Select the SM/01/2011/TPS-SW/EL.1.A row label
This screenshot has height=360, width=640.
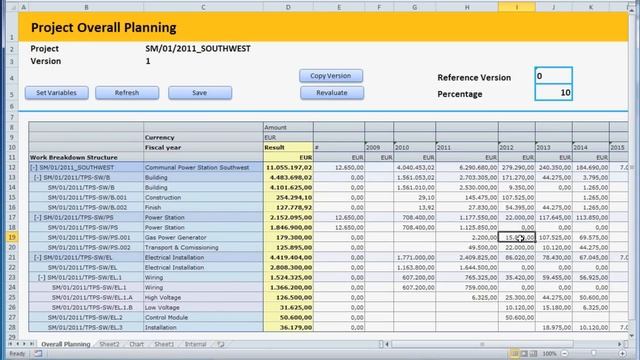click(86, 298)
